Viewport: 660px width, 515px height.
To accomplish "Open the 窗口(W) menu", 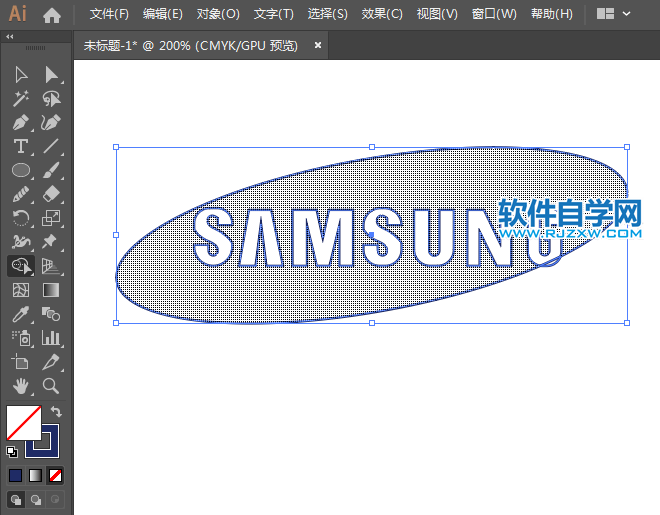I will [494, 14].
